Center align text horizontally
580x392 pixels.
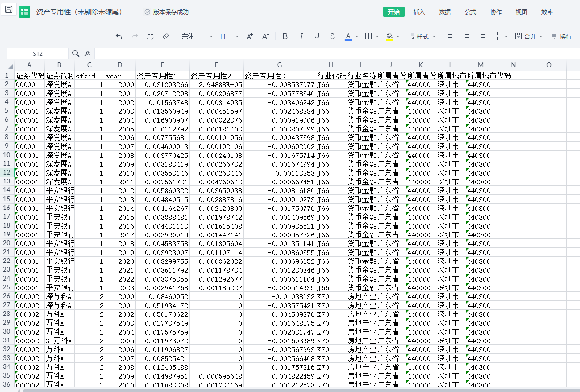467,37
